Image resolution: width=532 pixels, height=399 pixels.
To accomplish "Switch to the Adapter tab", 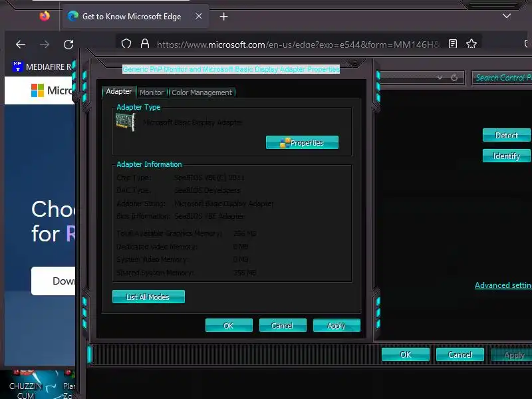I will (x=119, y=91).
